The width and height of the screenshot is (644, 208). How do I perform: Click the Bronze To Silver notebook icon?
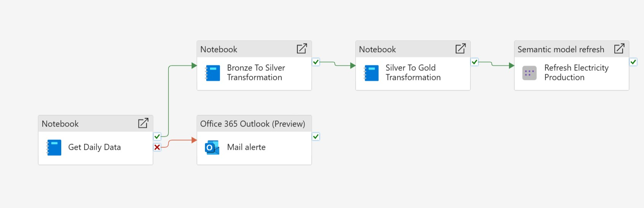coord(213,73)
